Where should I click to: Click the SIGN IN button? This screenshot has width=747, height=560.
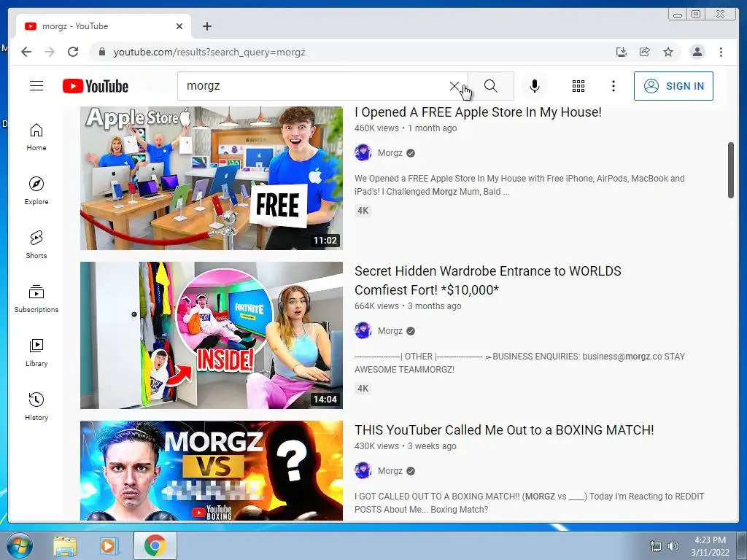[673, 86]
